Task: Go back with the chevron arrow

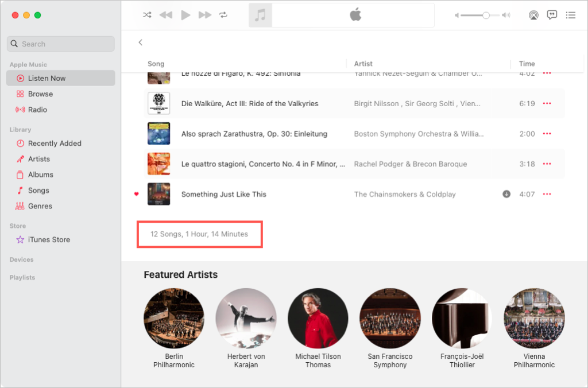Action: pos(141,42)
